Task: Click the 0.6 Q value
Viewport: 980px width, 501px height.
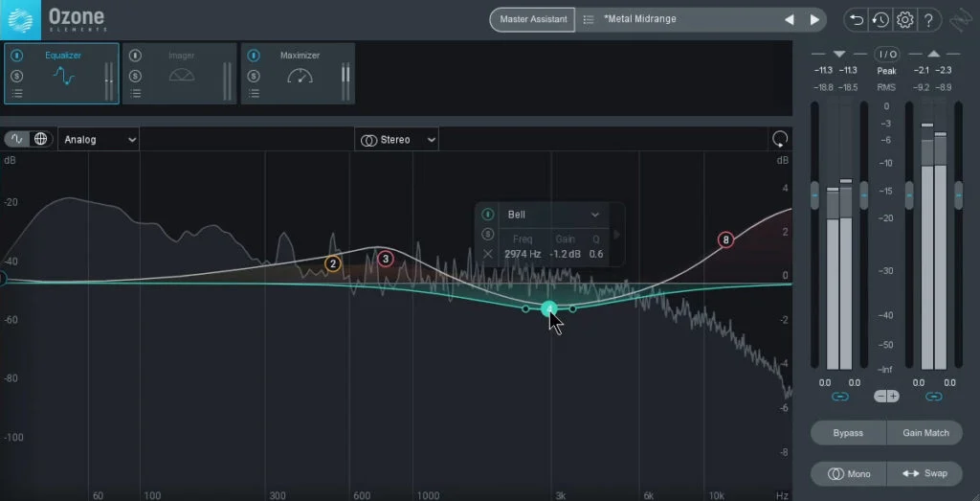Action: tap(596, 254)
